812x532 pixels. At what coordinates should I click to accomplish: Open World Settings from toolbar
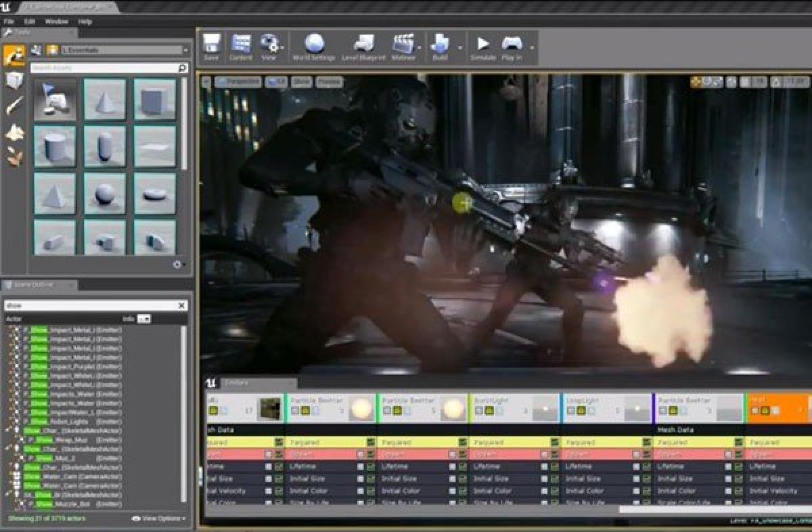(314, 47)
